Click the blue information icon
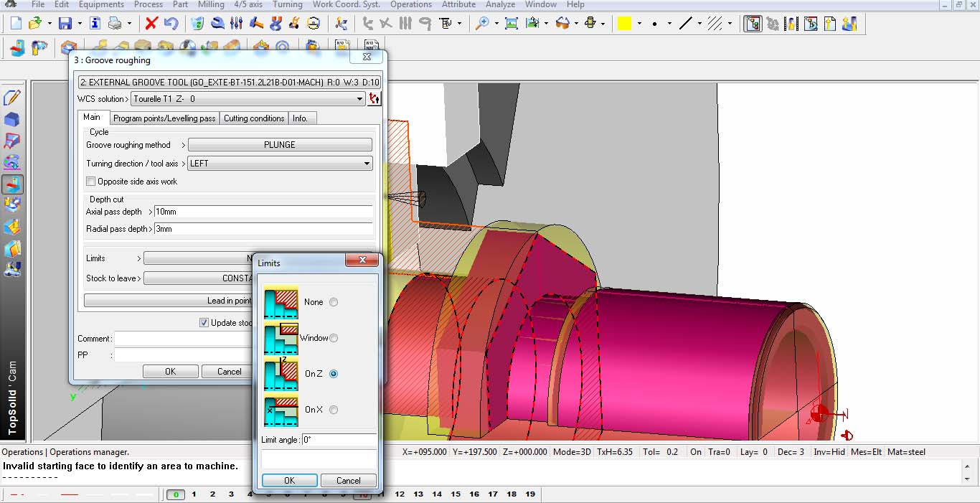 coord(95,24)
